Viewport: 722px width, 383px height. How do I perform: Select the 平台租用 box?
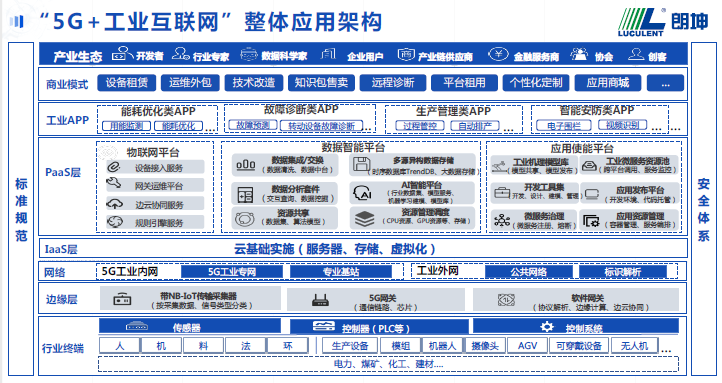464,83
